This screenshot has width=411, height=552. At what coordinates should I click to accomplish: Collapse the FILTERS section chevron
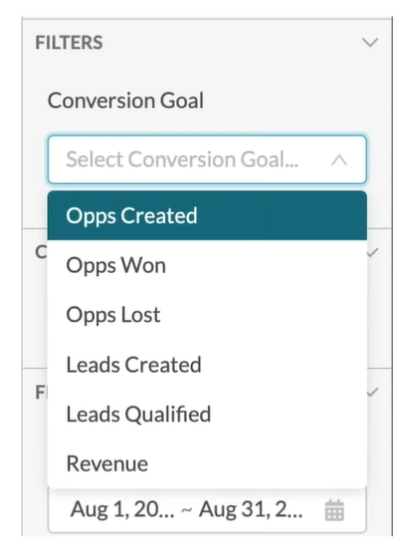tap(370, 43)
